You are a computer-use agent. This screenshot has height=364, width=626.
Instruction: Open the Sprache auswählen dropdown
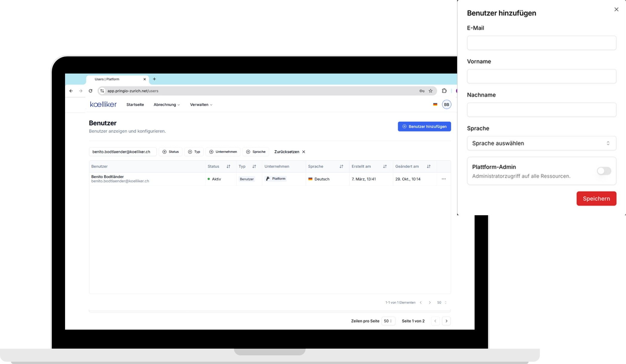click(x=541, y=143)
